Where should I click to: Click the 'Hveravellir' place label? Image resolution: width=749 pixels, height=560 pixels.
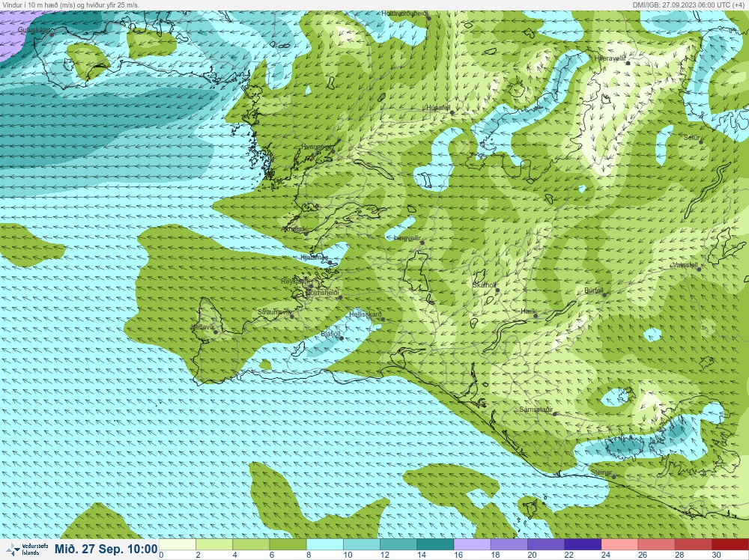pos(610,58)
